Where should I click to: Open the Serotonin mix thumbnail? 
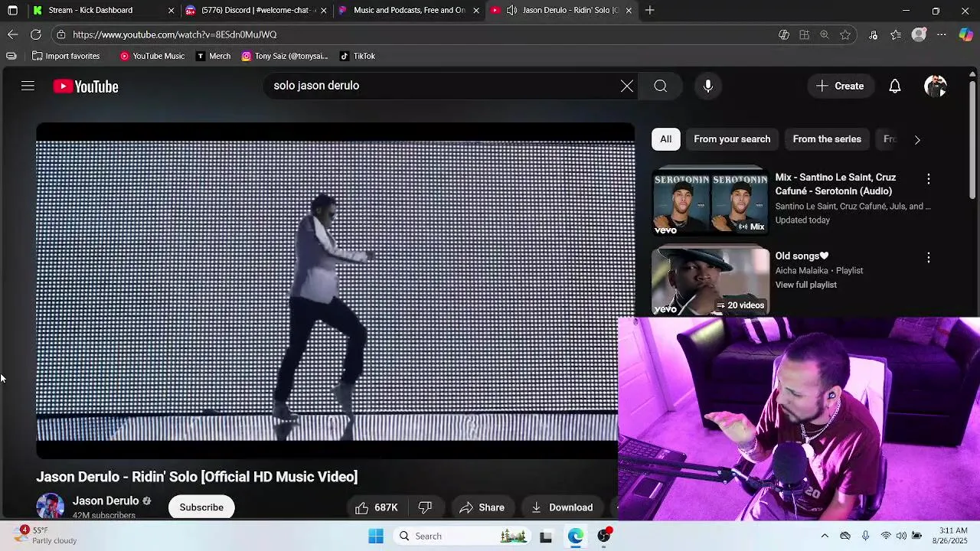pos(710,202)
